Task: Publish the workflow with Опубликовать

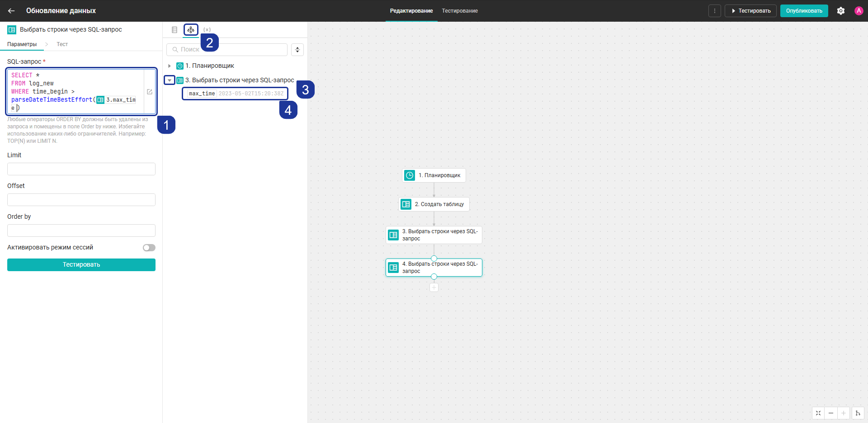Action: (804, 11)
